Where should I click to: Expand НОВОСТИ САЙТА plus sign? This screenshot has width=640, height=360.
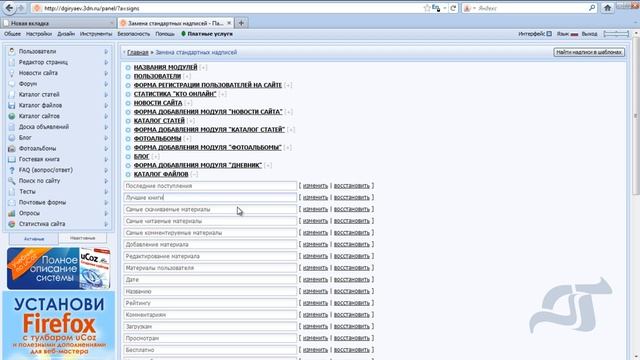click(x=188, y=103)
